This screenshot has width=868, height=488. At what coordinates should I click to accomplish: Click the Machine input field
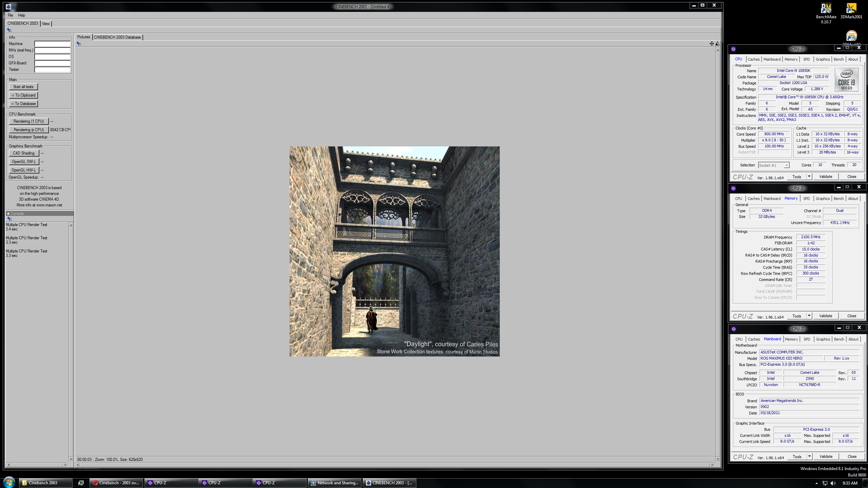[53, 44]
